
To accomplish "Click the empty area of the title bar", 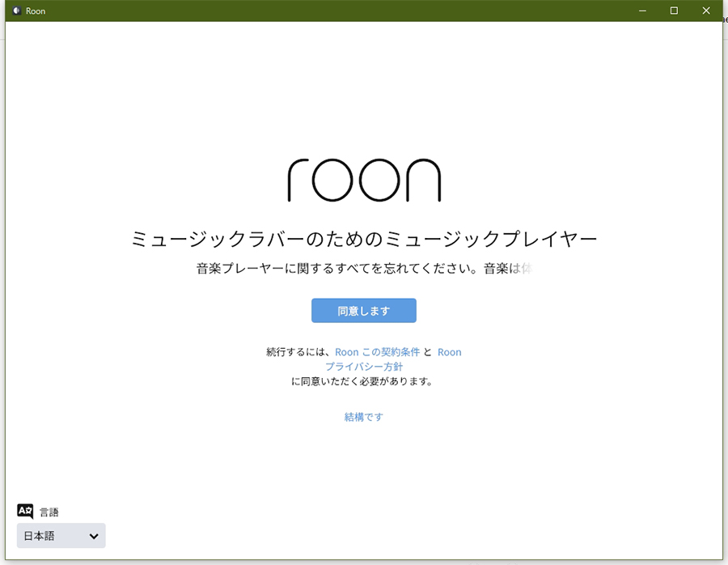I will (x=324, y=11).
